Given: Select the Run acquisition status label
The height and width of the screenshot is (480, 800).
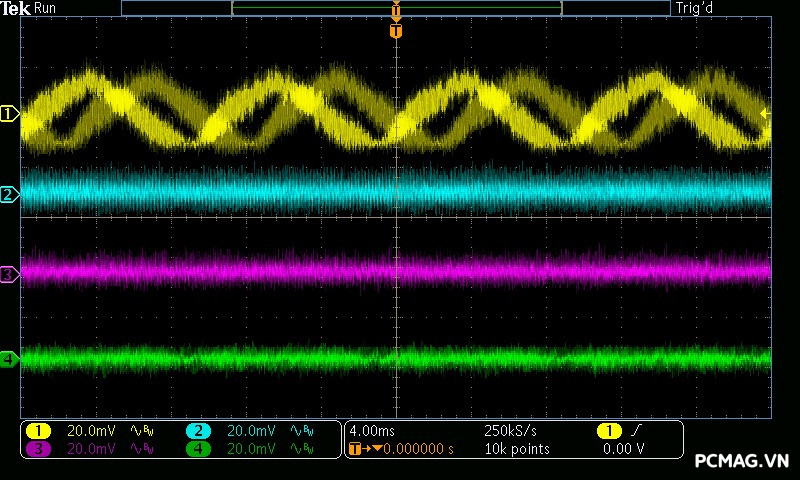Looking at the screenshot, I should click(45, 9).
